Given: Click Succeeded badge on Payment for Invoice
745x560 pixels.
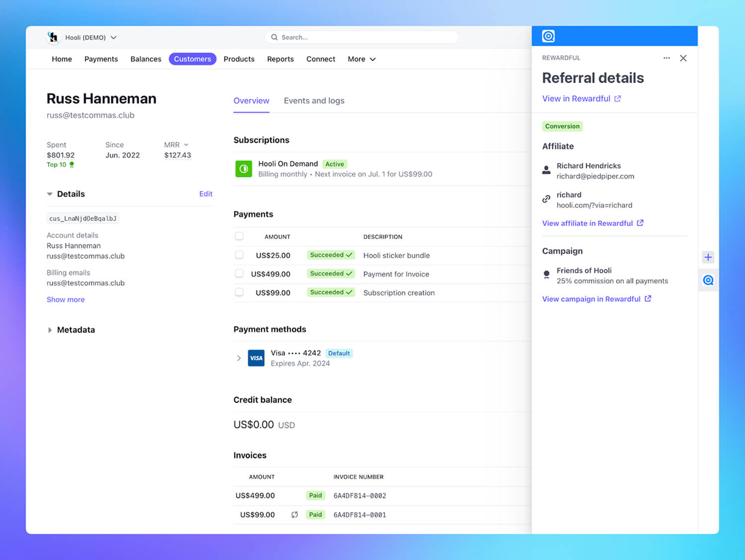Looking at the screenshot, I should tap(331, 274).
